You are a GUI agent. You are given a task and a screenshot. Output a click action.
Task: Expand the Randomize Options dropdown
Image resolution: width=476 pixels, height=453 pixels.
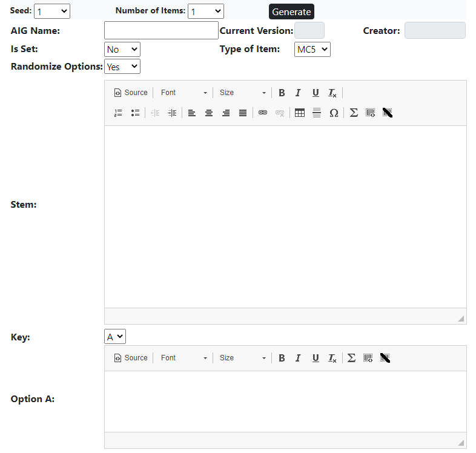(x=122, y=67)
